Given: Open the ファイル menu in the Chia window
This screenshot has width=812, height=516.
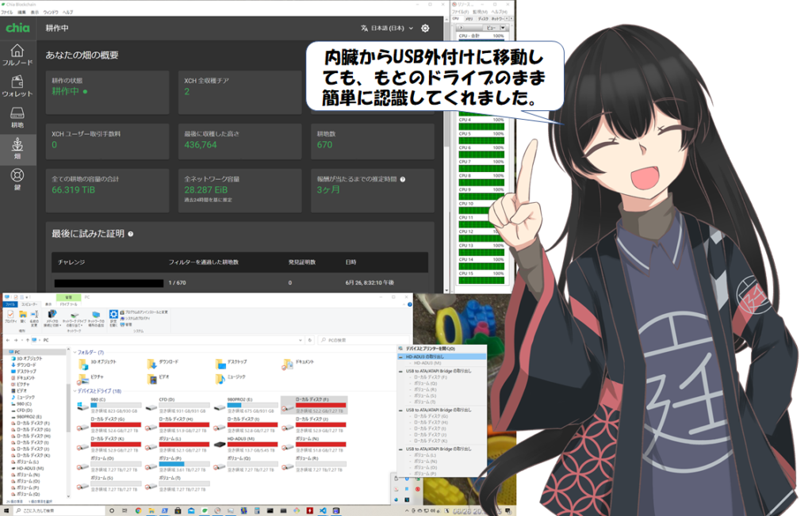Looking at the screenshot, I should 6,12.
